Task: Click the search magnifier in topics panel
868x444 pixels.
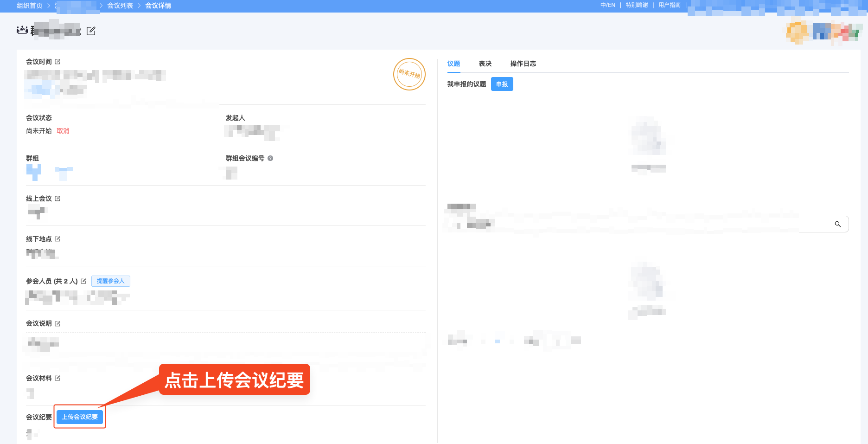Action: point(837,224)
